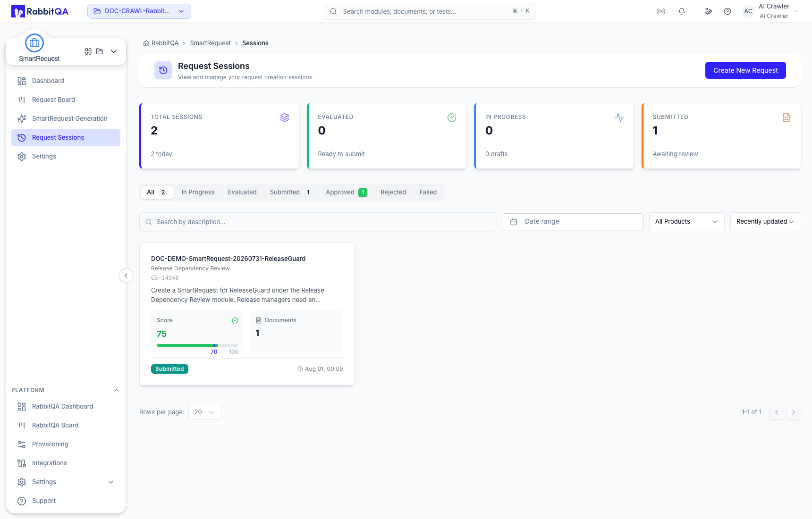Focus the Search by description field

pos(318,222)
